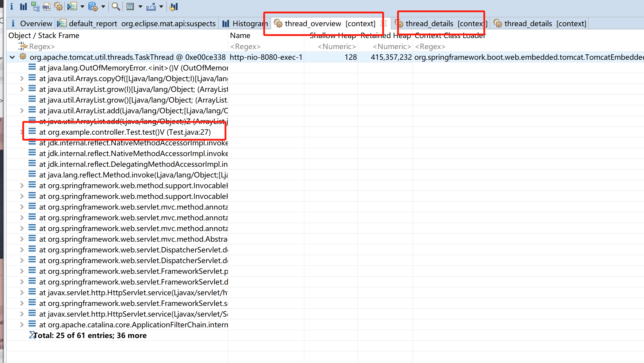Click the sigma icon beside Total entries
Viewport: 644px width, 363px height.
tap(32, 335)
